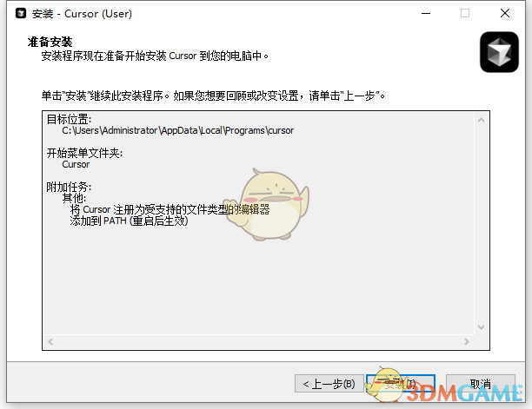Click the Cursor icon in title bar
Screen dimensions: 532x409
click(21, 13)
